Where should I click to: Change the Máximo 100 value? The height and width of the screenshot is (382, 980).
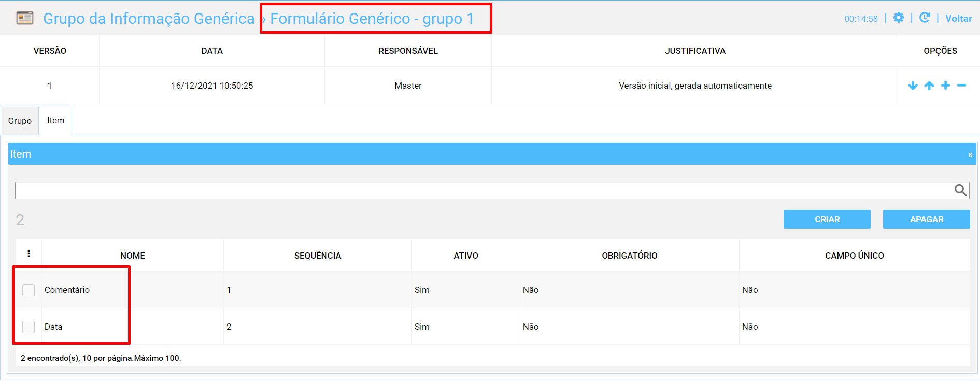(x=172, y=358)
